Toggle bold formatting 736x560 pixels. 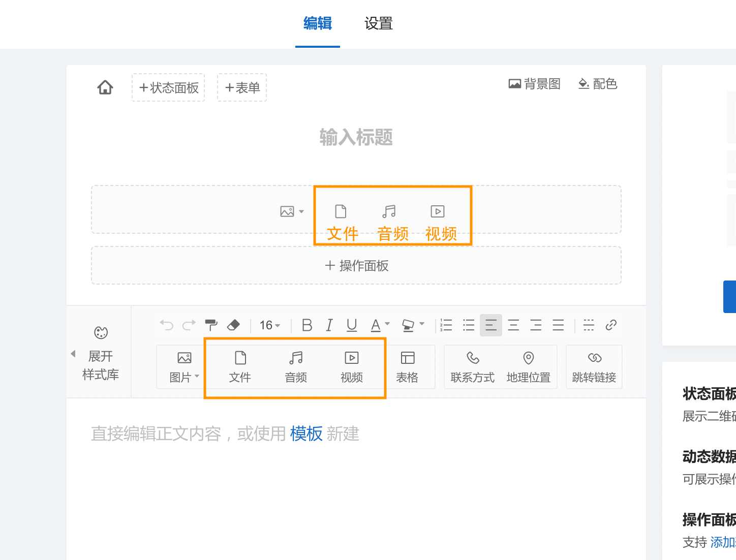tap(307, 325)
